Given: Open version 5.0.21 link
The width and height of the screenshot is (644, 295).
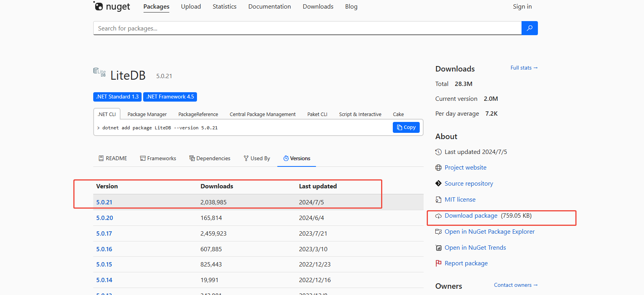Looking at the screenshot, I should tap(104, 202).
